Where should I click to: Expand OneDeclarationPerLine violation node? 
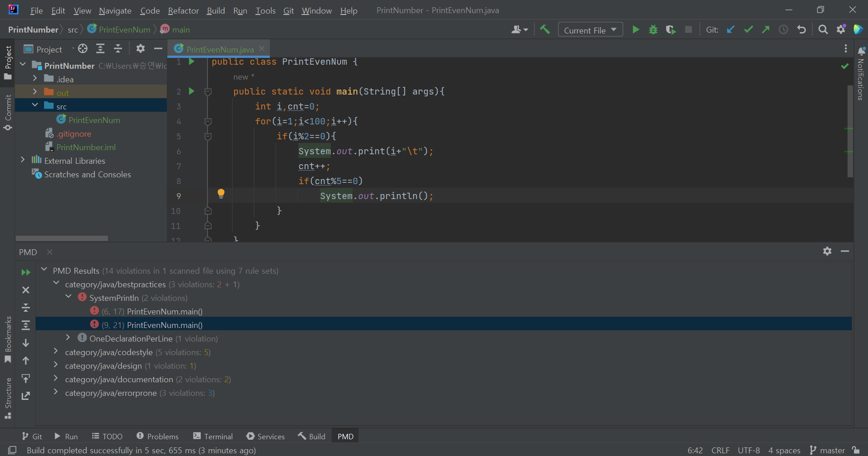point(68,337)
